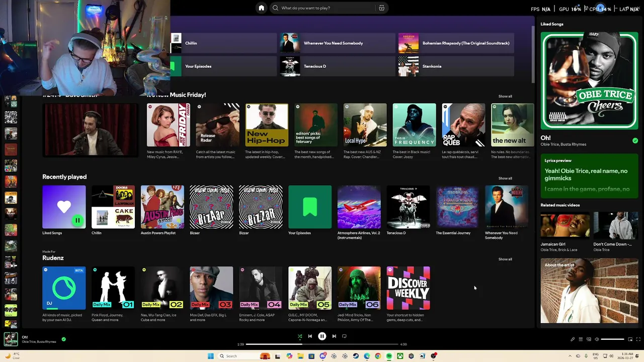Toggle shuffle in playback controls

(x=300, y=336)
